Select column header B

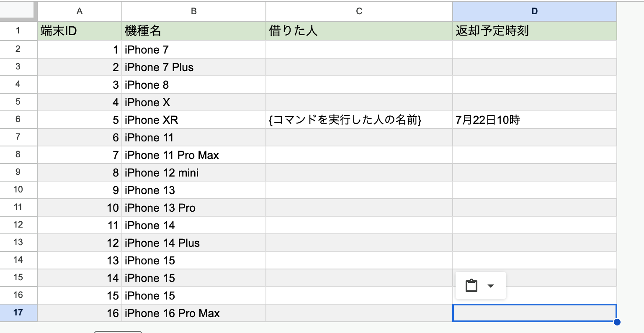click(x=193, y=11)
